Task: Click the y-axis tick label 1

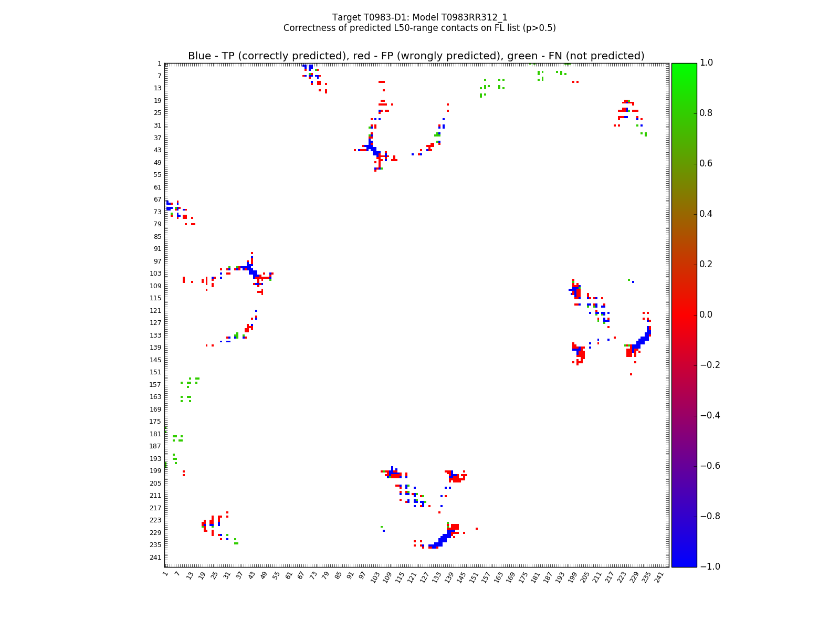Action: point(159,64)
